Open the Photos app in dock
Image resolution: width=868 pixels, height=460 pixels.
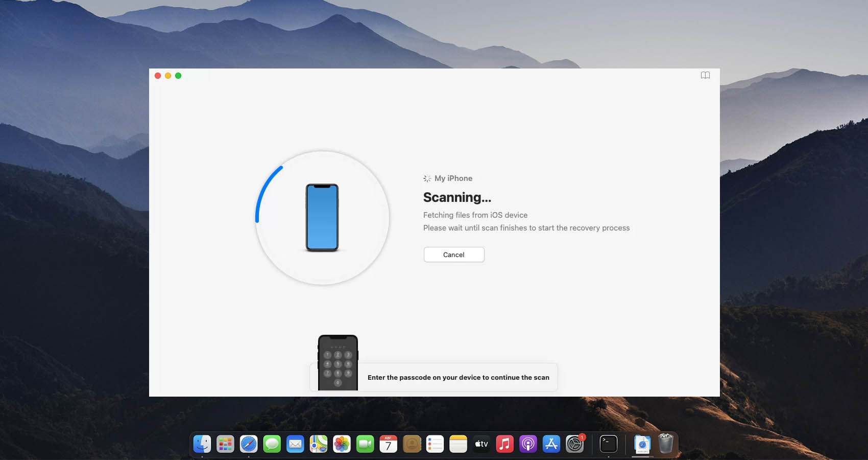pos(342,444)
